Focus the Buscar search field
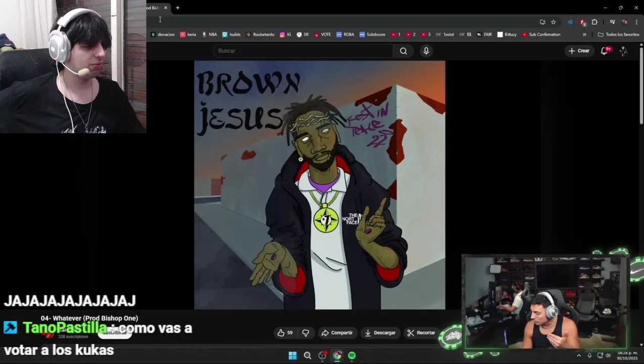 coord(303,51)
